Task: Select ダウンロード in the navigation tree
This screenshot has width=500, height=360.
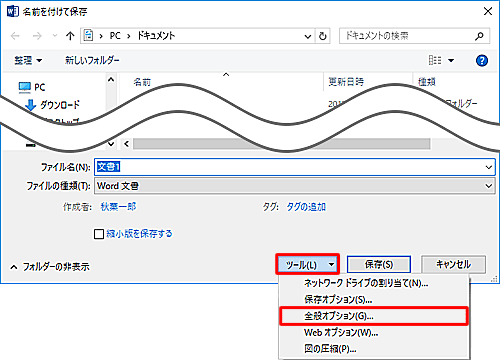Action: (x=60, y=105)
